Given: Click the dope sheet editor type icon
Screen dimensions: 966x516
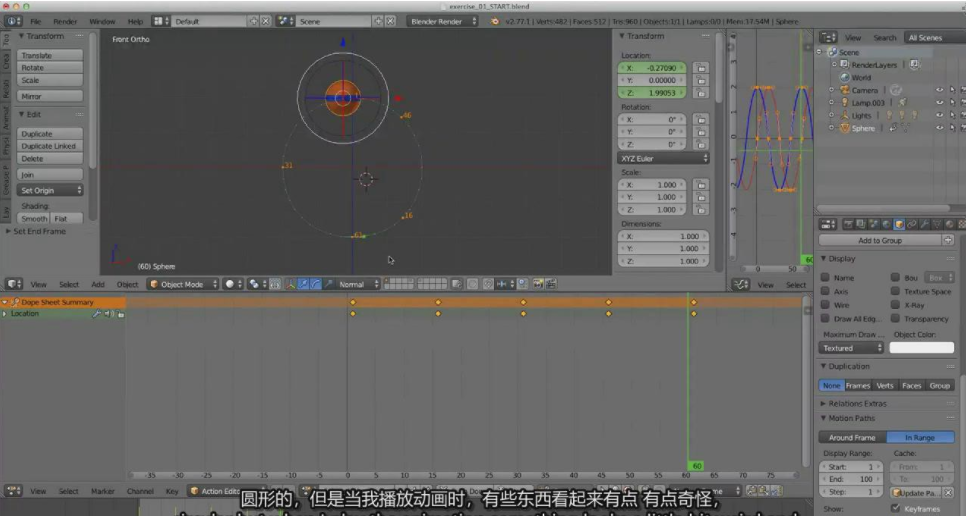Looking at the screenshot, I should [x=14, y=491].
